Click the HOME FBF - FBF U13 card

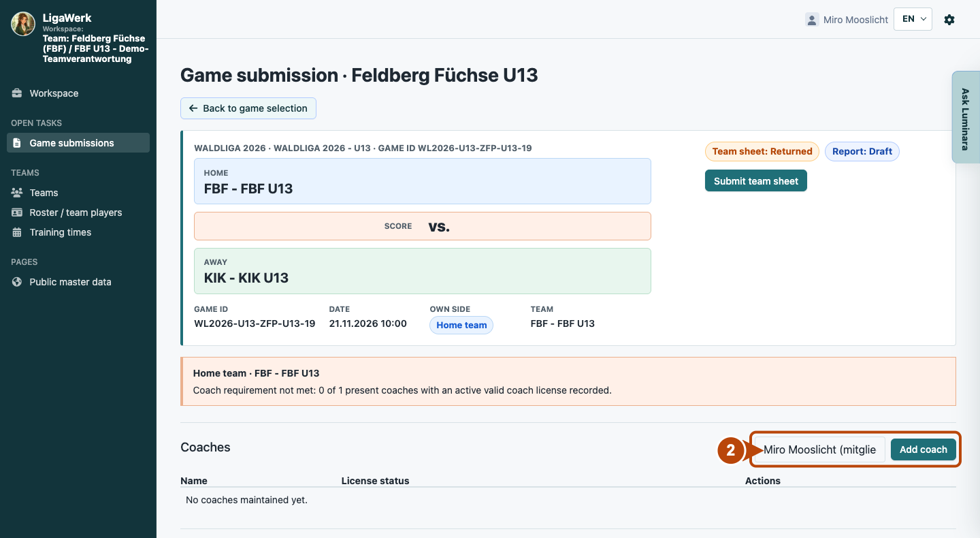pyautogui.click(x=423, y=181)
